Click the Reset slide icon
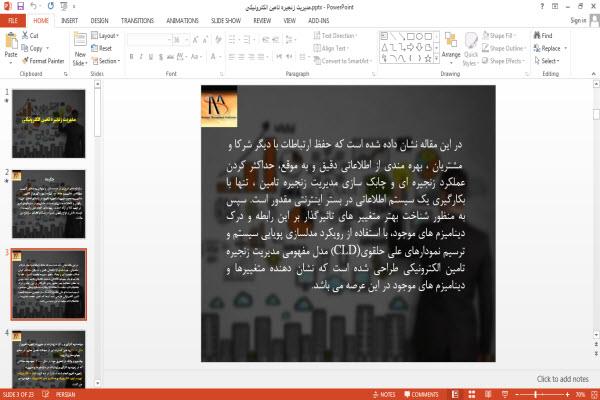Image resolution: width=600 pixels, height=400 pixels. pyautogui.click(x=95, y=48)
